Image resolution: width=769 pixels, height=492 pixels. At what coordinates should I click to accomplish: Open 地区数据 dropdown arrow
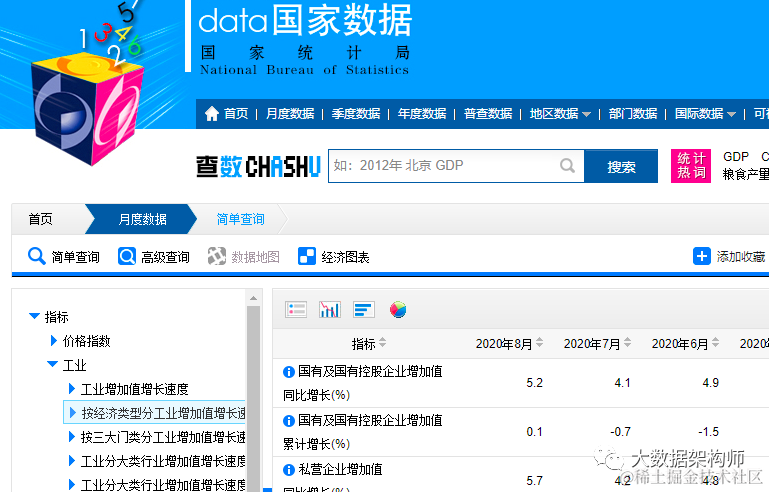[x=586, y=114]
